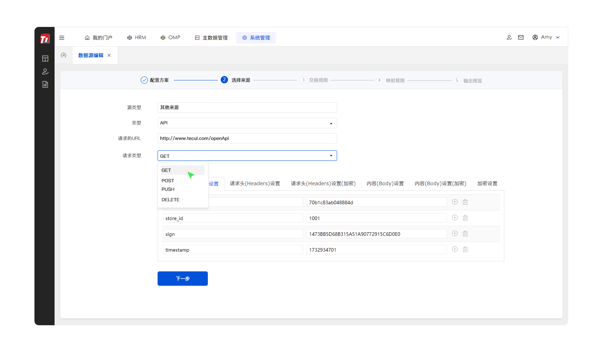Viewport: 607px width, 364px height.
Task: Go to step 配置方案
Action: click(155, 80)
